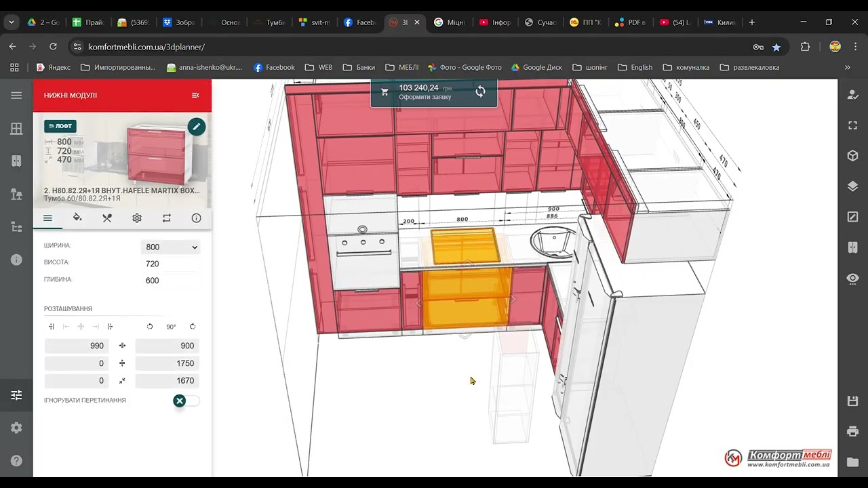Switch to the 3D cube view icon

point(853,156)
